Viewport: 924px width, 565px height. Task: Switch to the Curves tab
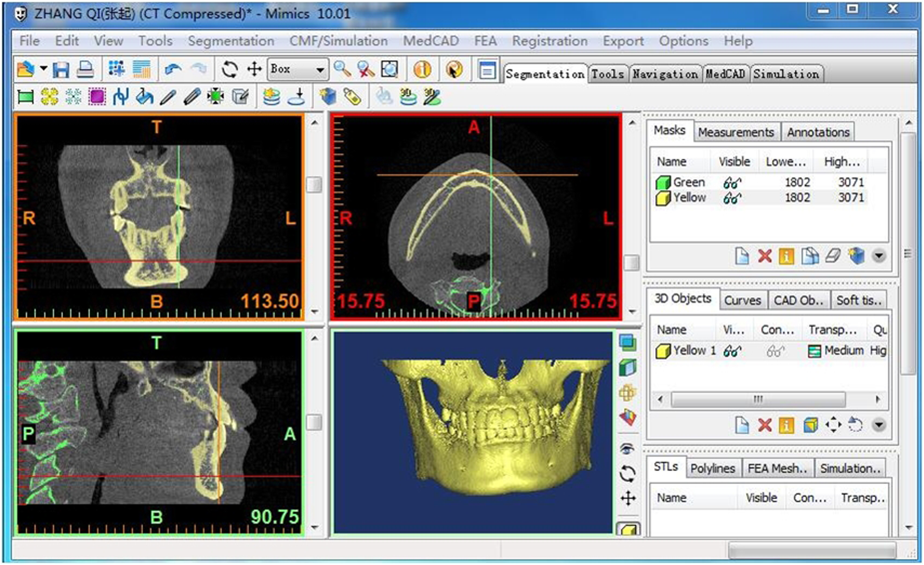coord(742,300)
